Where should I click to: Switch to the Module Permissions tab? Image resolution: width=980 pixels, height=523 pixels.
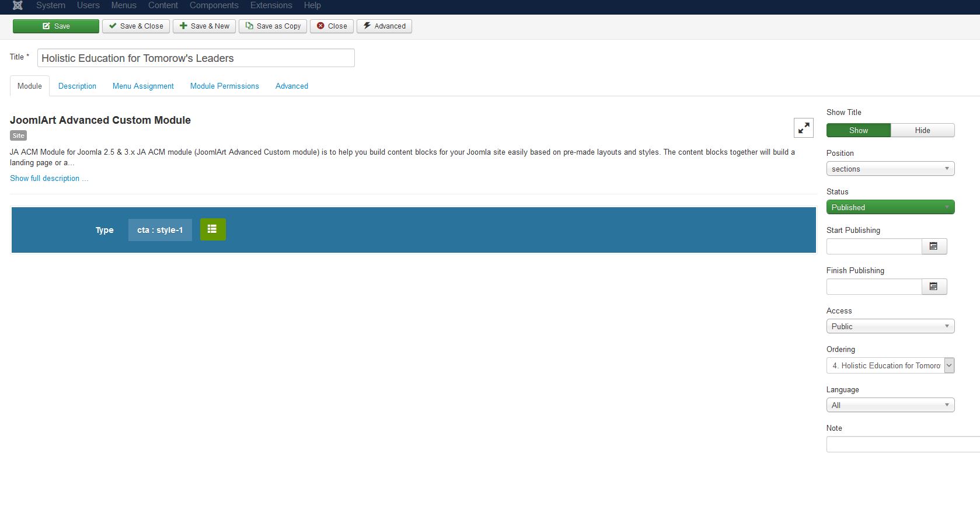(225, 86)
